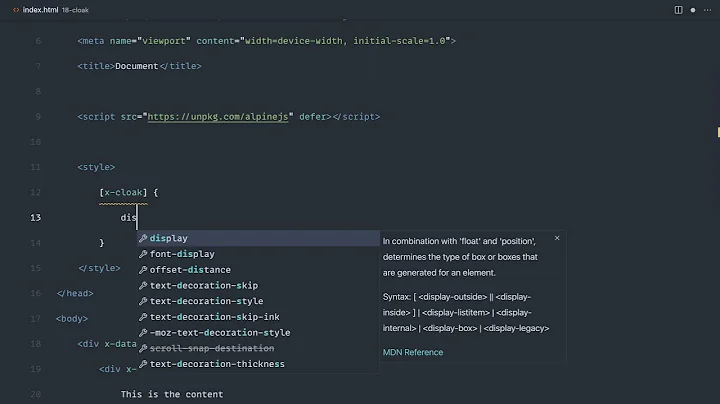
Task: Select the index.html editor tab
Action: click(x=51, y=10)
